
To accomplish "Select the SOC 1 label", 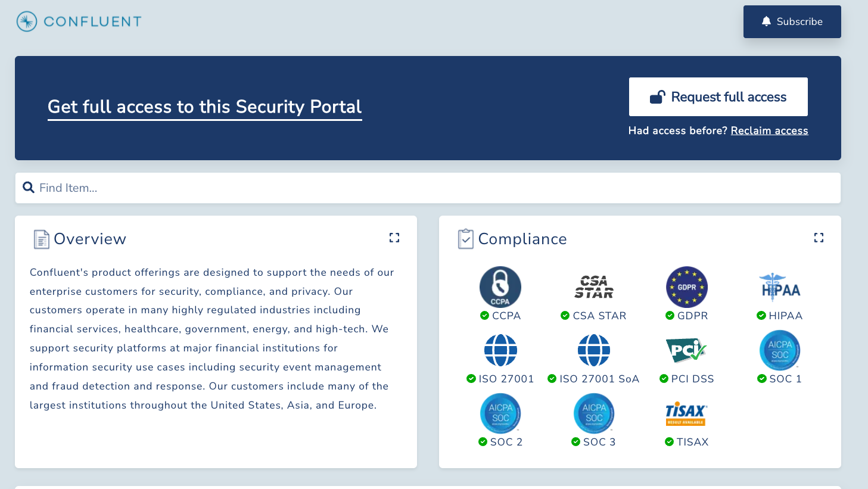I will click(786, 379).
